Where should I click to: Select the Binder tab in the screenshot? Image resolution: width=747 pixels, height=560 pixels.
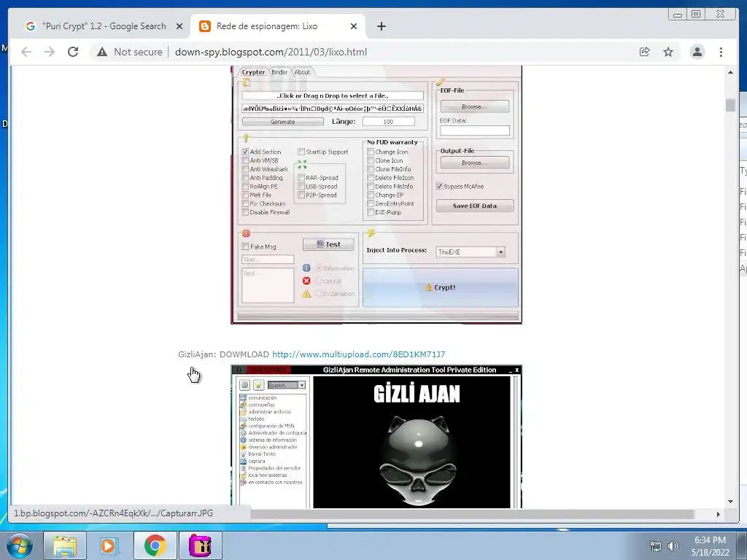click(x=279, y=72)
